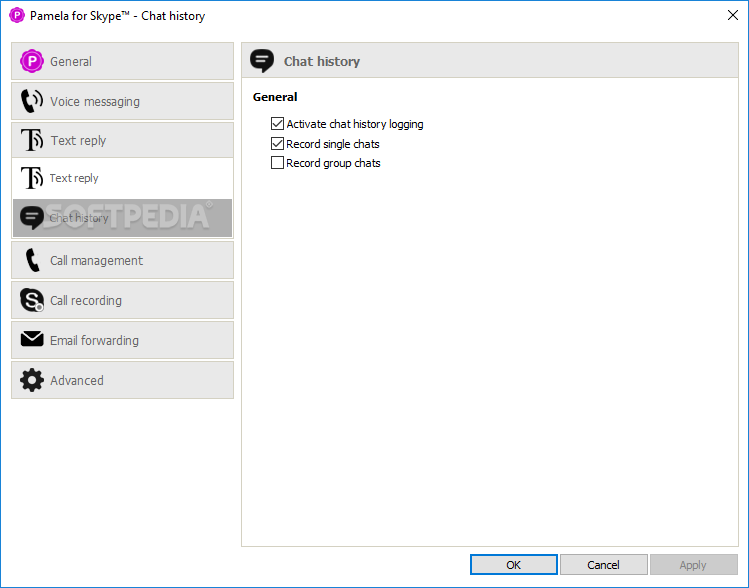Switch to the Email forwarding tab
Viewport: 749px width, 588px height.
point(122,340)
